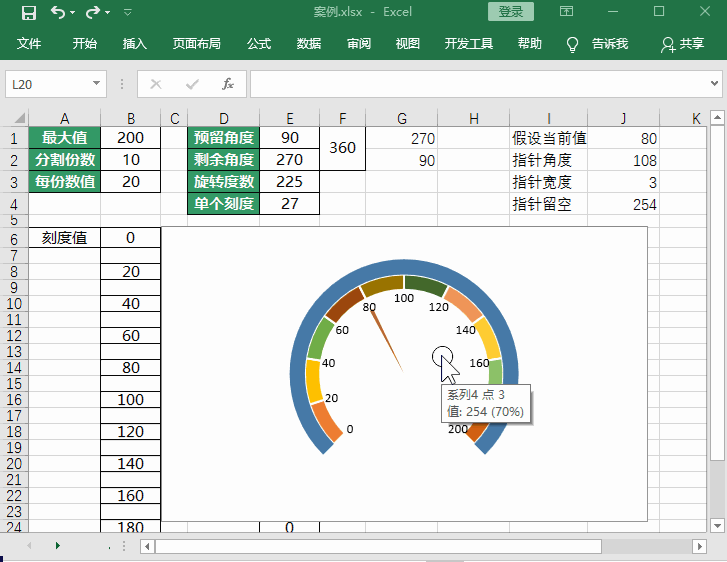Click vertical scrollbar up arrow
The image size is (727, 562).
pos(717,118)
